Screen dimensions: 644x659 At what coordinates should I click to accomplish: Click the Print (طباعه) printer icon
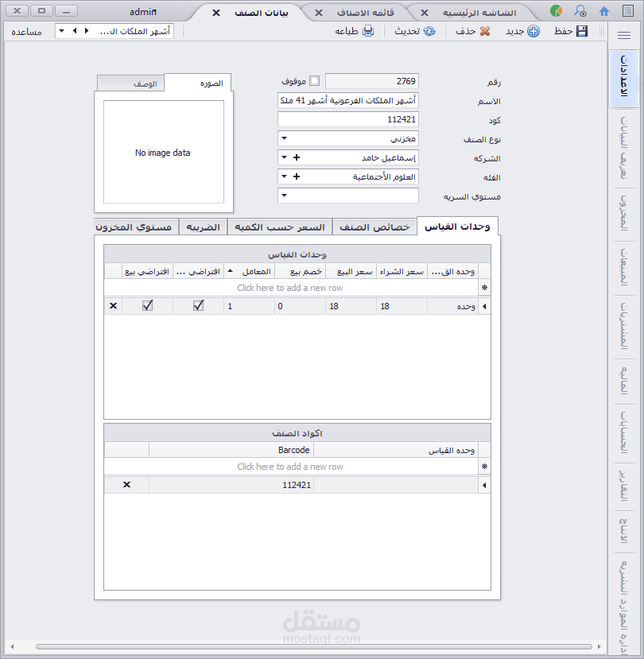[x=368, y=31]
